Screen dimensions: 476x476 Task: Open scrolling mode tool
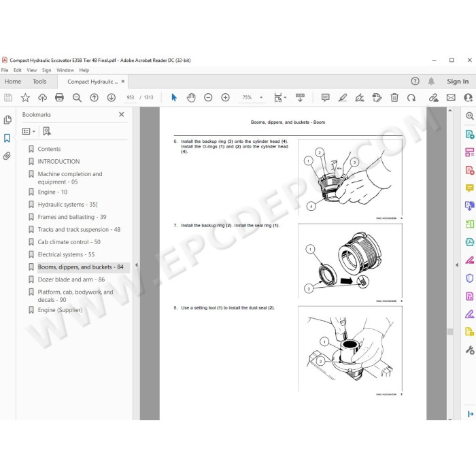click(x=300, y=97)
